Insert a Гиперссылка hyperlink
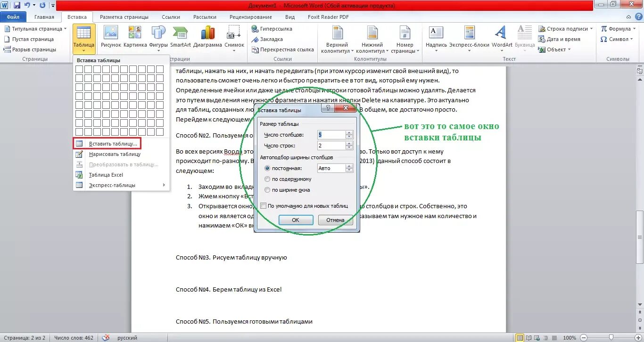The image size is (644, 342). [272, 29]
